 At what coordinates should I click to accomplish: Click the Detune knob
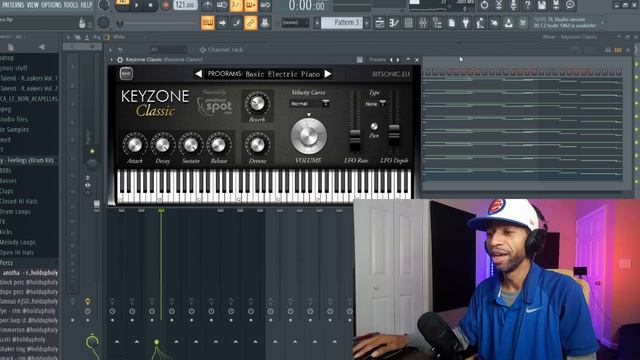[x=257, y=145]
